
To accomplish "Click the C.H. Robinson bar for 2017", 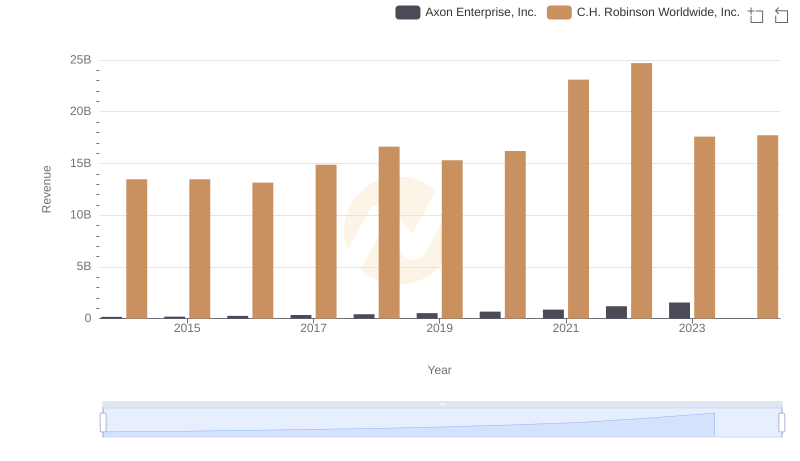I will point(326,242).
